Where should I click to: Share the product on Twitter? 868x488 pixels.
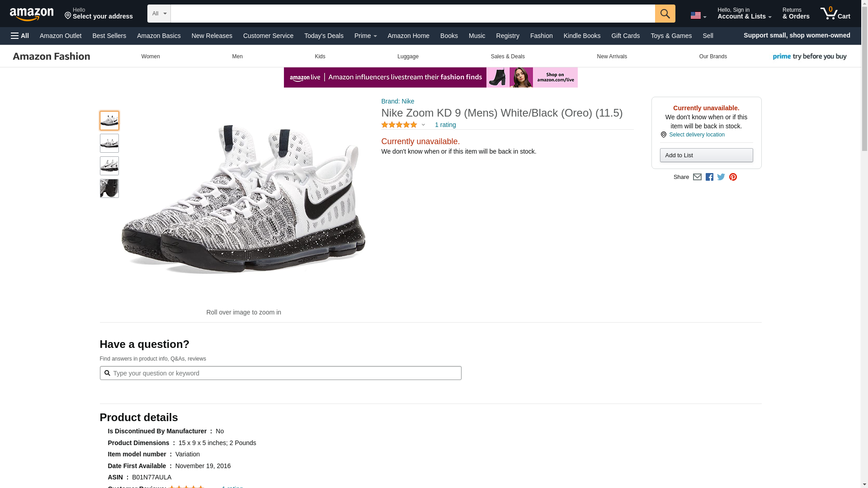(721, 177)
